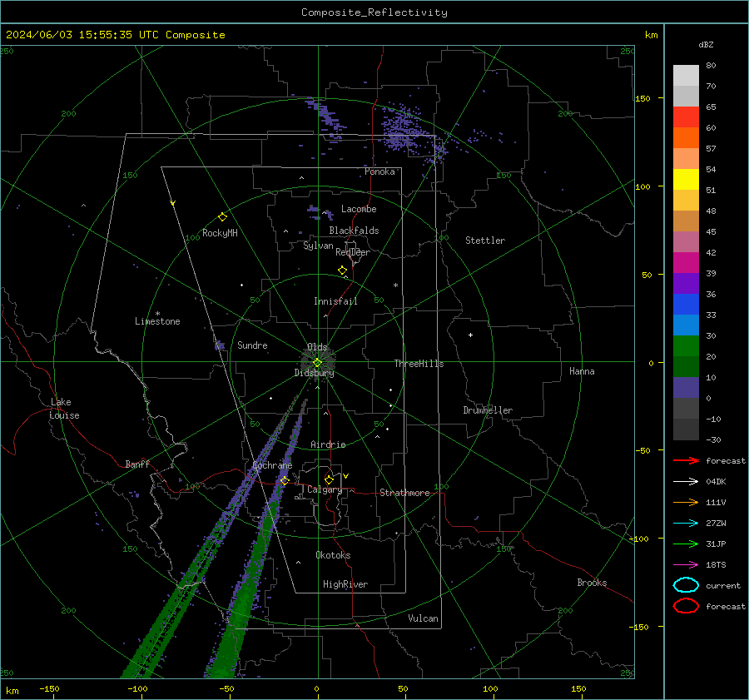Click the Innisfail label
Viewport: 749px width, 700px height.
point(335,301)
